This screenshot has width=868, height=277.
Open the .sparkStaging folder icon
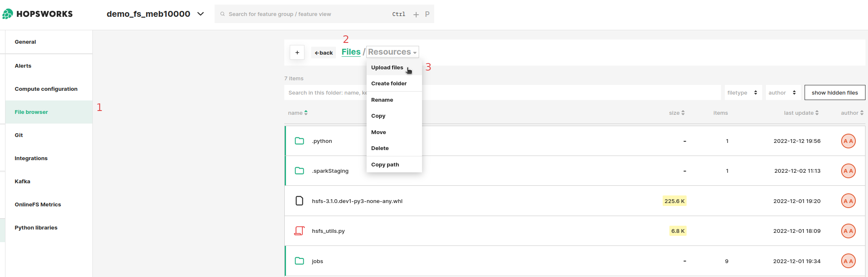click(299, 171)
